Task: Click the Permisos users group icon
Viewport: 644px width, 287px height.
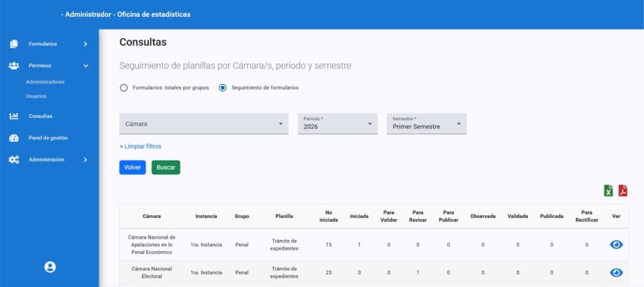Action: click(14, 65)
